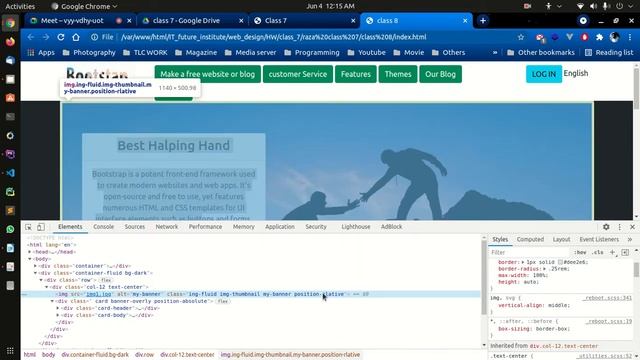This screenshot has height=360, width=640.
Task: Reload the current page
Action: [61, 37]
